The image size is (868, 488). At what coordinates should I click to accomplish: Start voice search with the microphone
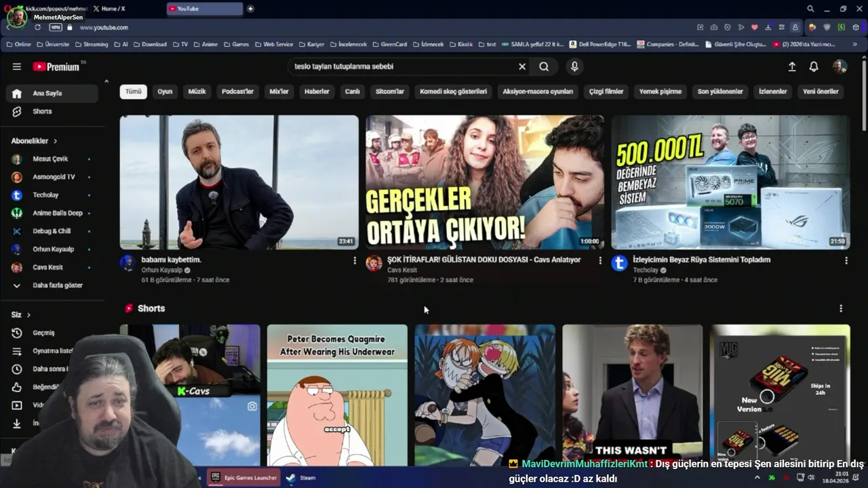pyautogui.click(x=574, y=66)
